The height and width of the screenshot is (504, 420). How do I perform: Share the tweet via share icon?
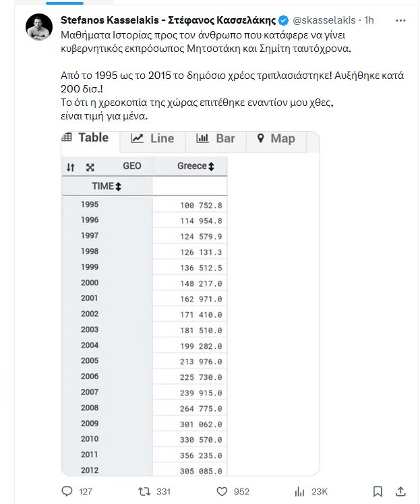tap(400, 491)
